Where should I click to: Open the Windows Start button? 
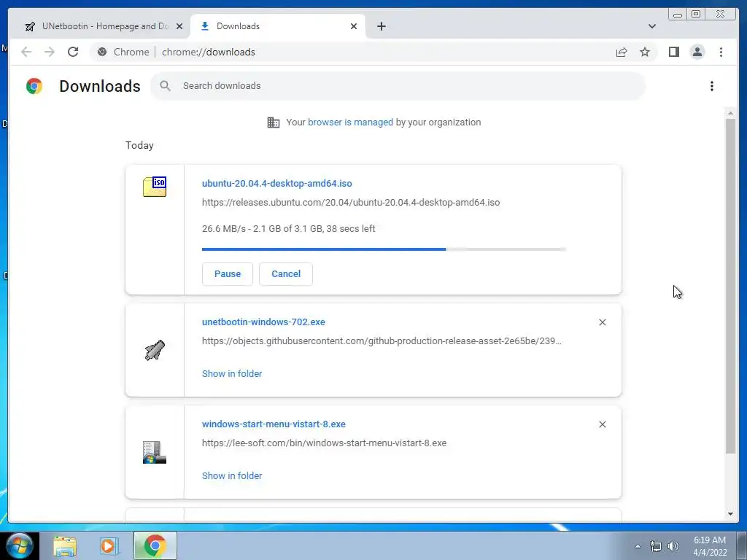click(x=20, y=545)
